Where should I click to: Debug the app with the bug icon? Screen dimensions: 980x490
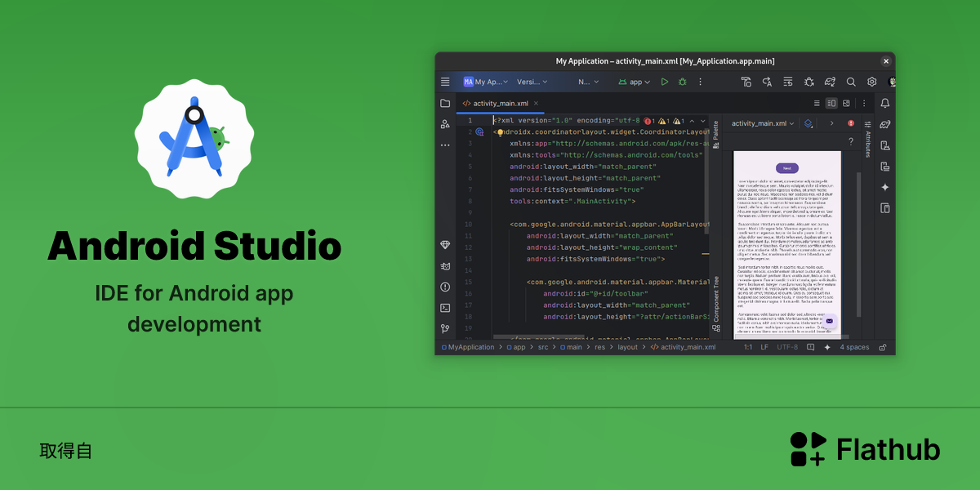[683, 82]
